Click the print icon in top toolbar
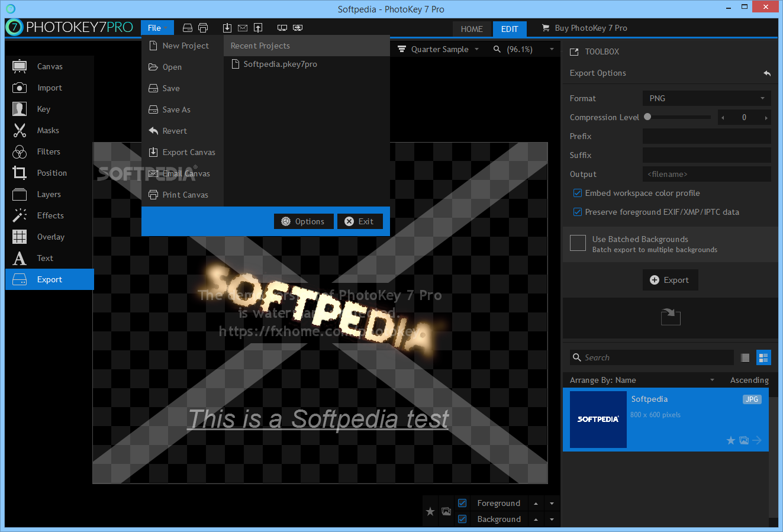 [203, 28]
